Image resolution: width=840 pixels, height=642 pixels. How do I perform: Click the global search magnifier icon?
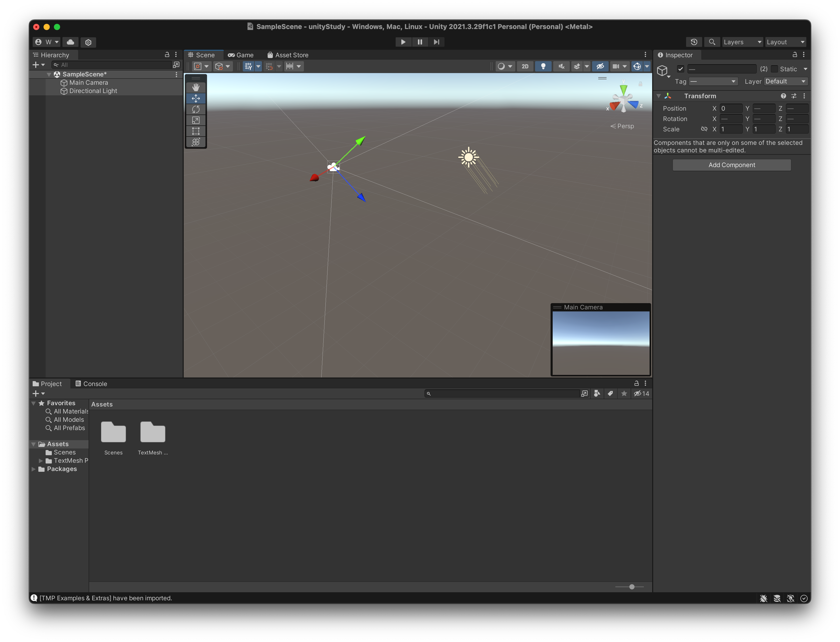tap(711, 42)
